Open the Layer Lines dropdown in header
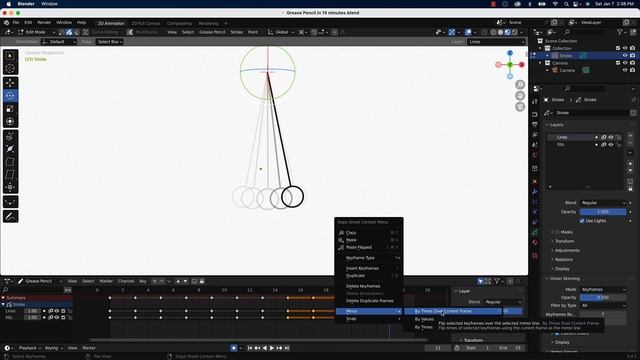Screen dimensions: 640x360 coord(496,42)
